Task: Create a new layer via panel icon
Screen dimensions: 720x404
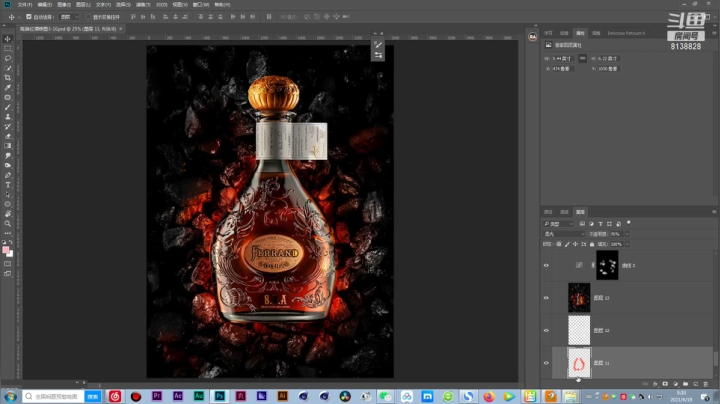Action: tap(696, 384)
